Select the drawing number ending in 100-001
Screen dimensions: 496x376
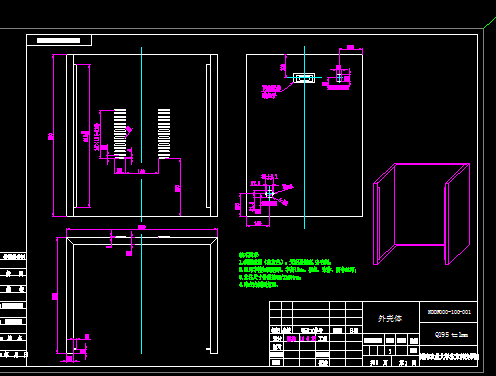pyautogui.click(x=449, y=312)
